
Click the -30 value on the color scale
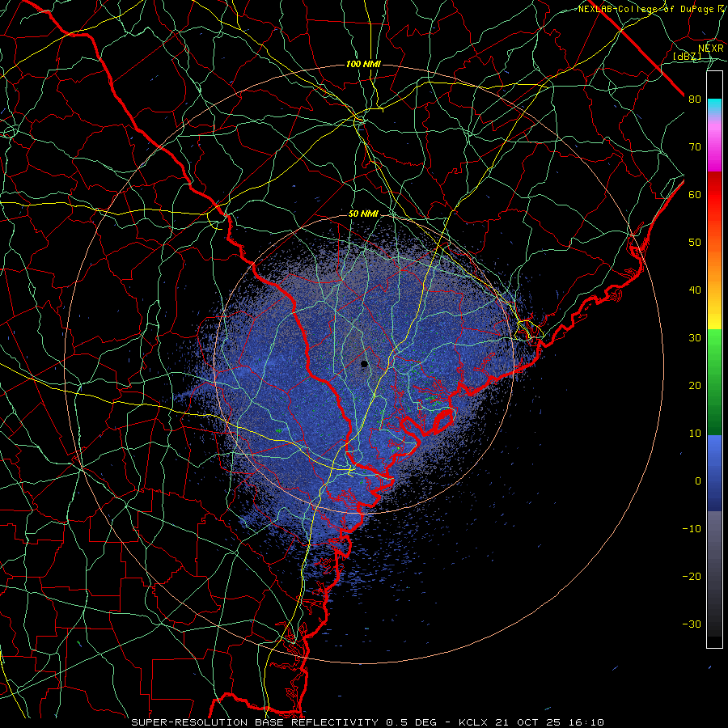tap(692, 624)
